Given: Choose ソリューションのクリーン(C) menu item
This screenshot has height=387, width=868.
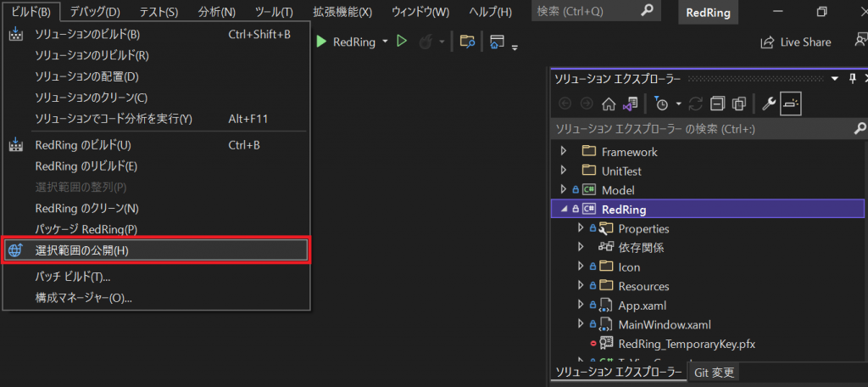Looking at the screenshot, I should (x=156, y=98).
